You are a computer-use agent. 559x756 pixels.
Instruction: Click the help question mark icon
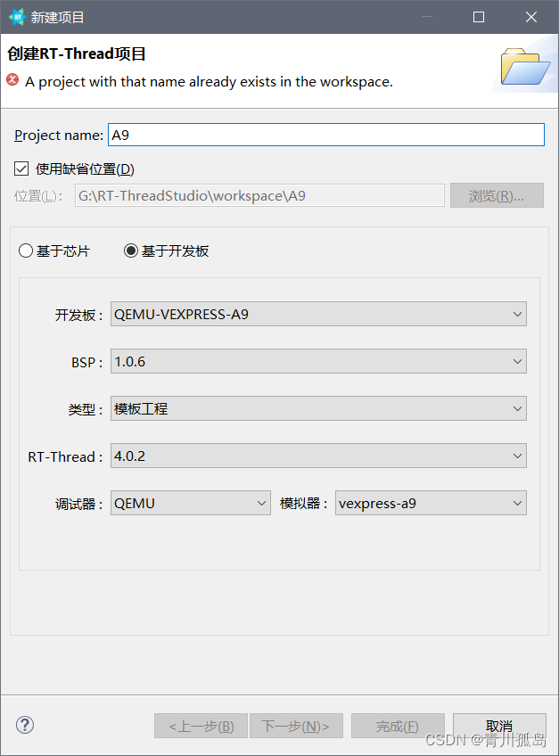25,725
